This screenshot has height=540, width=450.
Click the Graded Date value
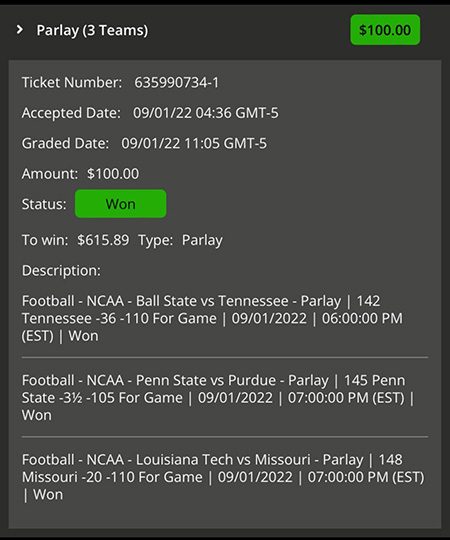click(x=194, y=143)
